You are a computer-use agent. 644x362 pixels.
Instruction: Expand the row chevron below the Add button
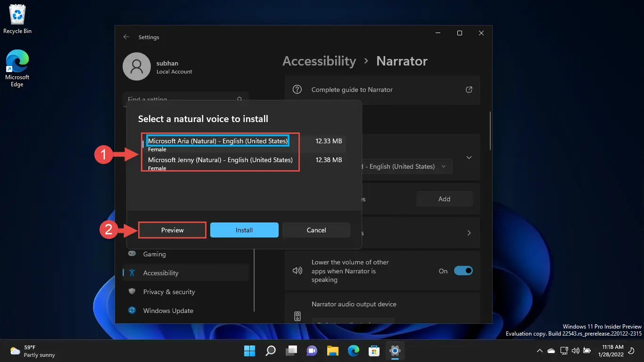pos(469,233)
